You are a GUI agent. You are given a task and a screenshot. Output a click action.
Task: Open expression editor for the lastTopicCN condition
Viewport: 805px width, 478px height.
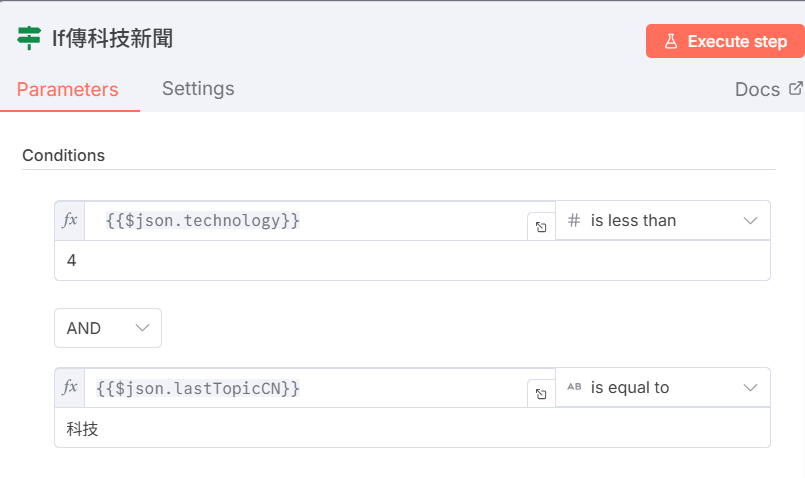coord(540,394)
